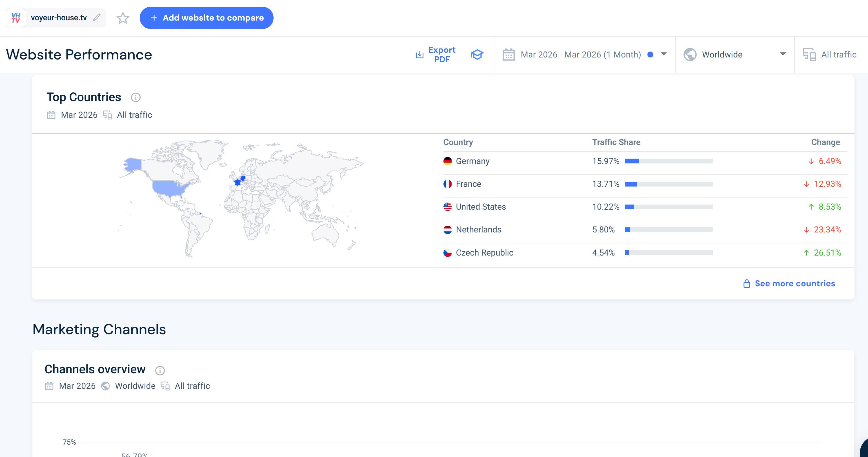Click the Top Countries info icon
The width and height of the screenshot is (868, 457).
coord(136,97)
